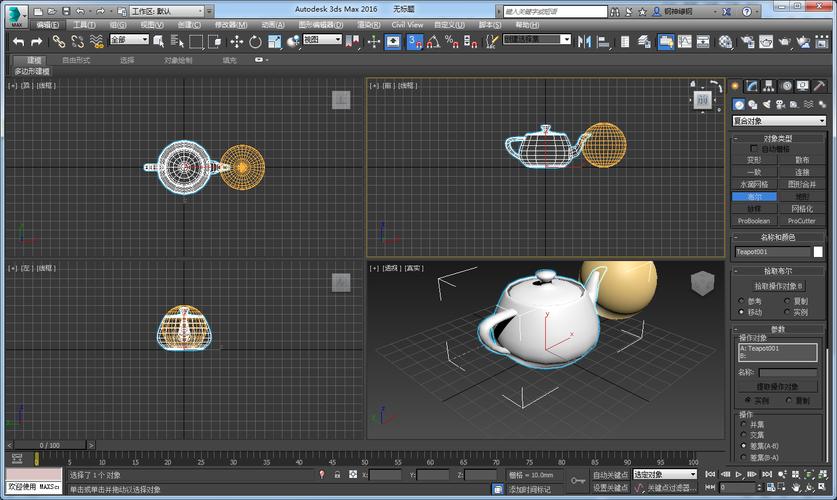Select the Select and Move tool

pyautogui.click(x=237, y=41)
